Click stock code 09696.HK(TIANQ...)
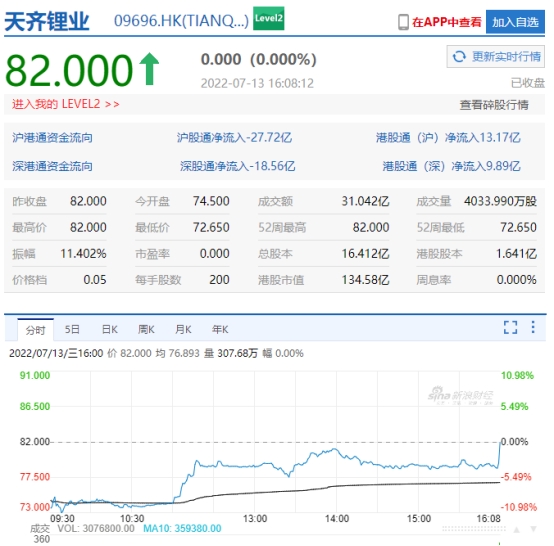Viewport: 554px width, 546px height. point(181,21)
